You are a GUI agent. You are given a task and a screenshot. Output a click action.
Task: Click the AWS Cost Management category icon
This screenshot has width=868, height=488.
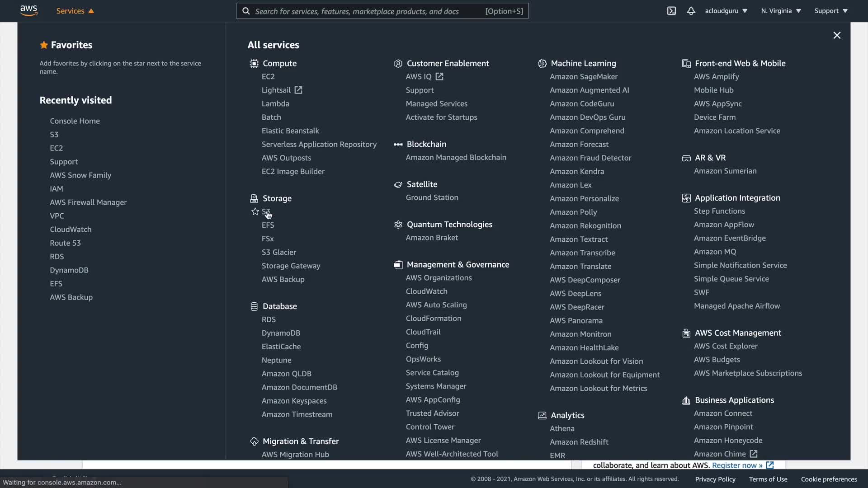[x=686, y=333]
